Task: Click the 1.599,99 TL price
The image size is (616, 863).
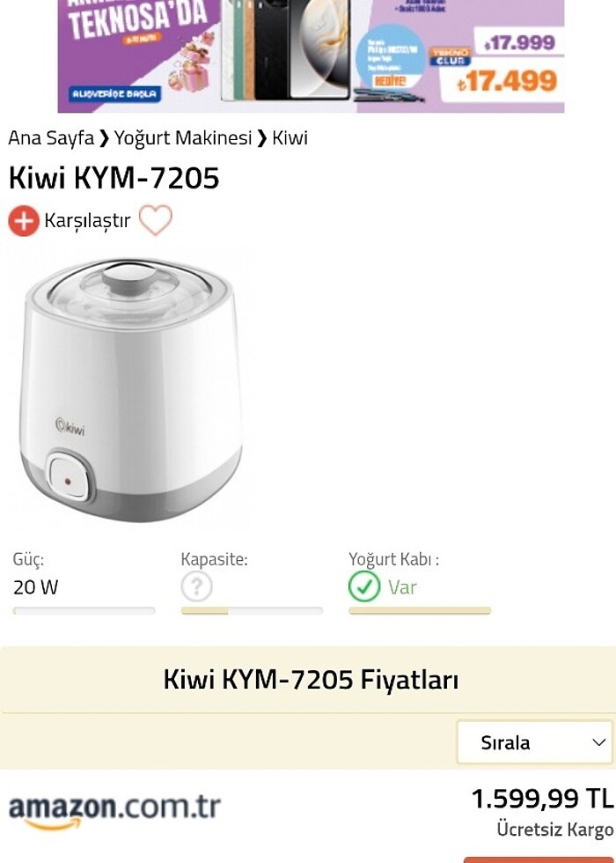Action: pyautogui.click(x=542, y=799)
